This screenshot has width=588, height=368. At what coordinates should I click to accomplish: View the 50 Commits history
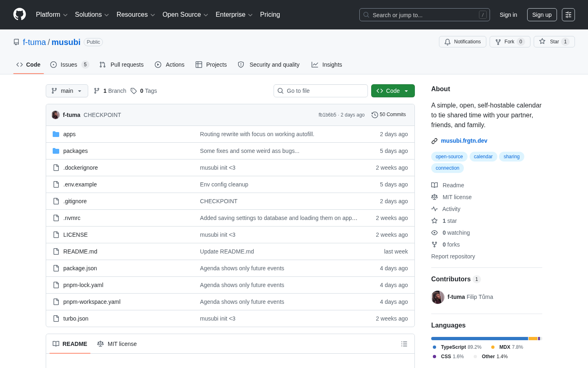389,115
